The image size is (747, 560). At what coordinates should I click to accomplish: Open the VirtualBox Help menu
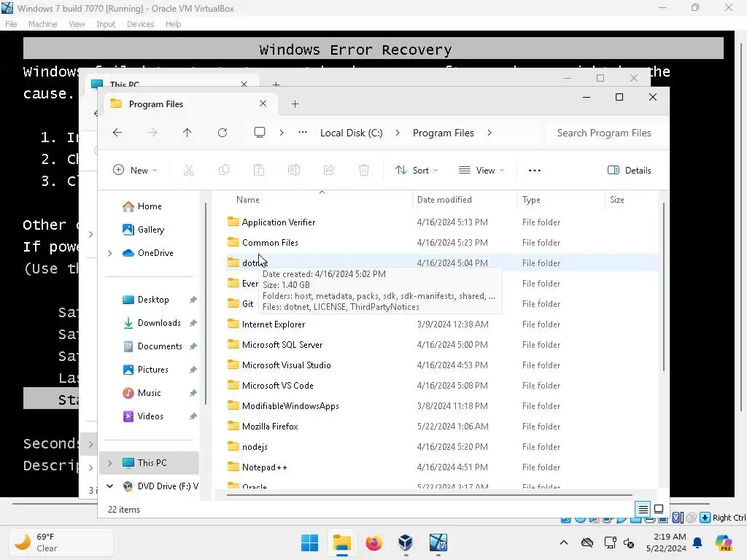coord(174,24)
